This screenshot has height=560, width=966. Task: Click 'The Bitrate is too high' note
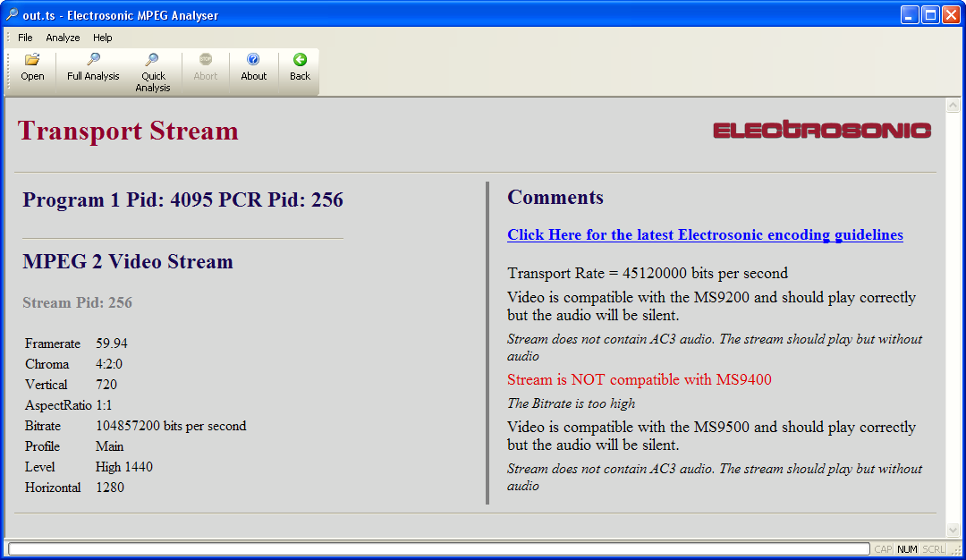click(x=571, y=403)
